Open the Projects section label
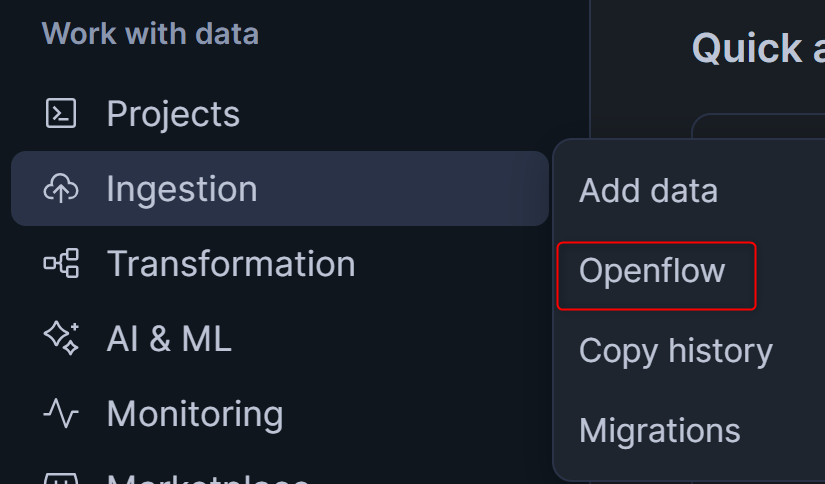The height and width of the screenshot is (484, 825). click(173, 114)
